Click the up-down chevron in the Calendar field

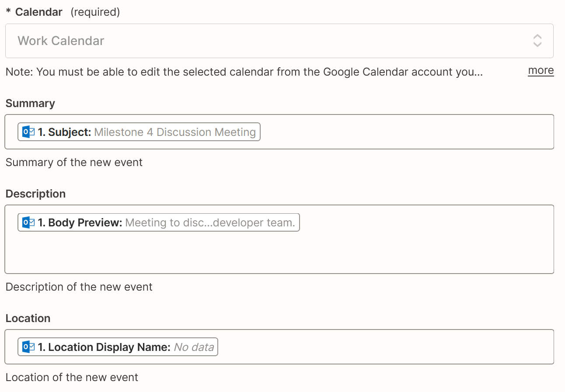[x=537, y=41]
